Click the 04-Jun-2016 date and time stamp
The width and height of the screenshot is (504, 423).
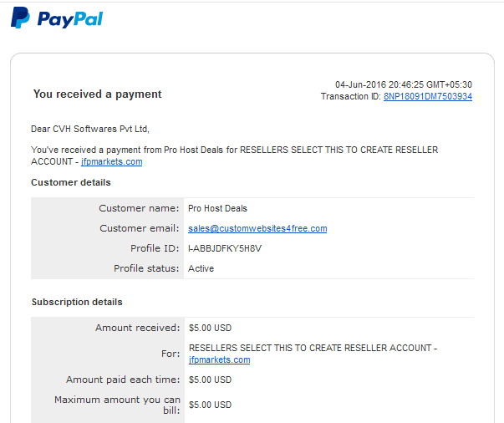click(x=404, y=84)
